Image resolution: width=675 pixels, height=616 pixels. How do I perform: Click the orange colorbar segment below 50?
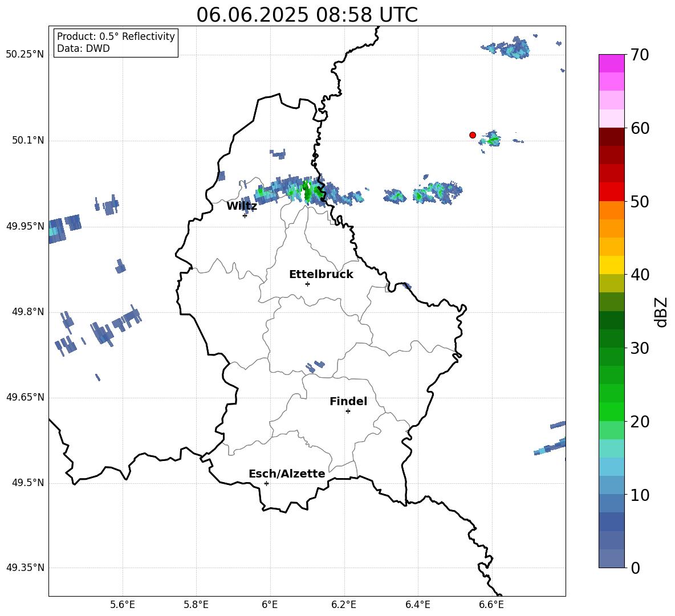click(611, 210)
